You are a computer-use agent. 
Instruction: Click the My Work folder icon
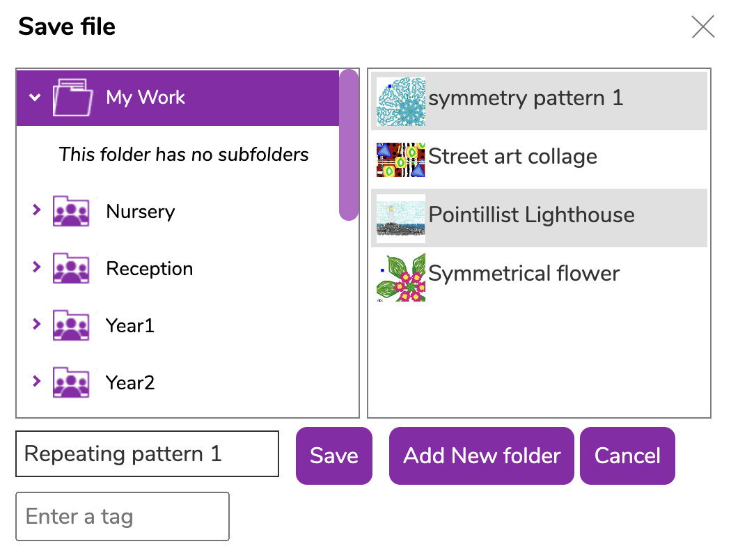tap(72, 98)
